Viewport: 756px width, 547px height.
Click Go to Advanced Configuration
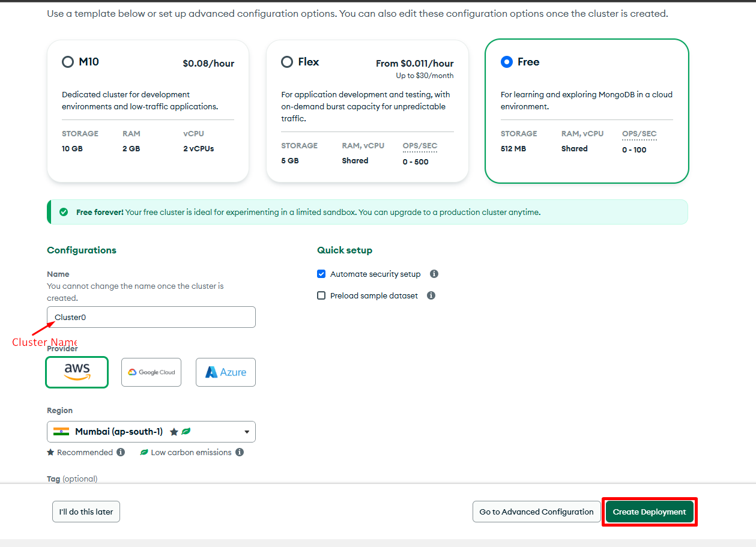click(x=536, y=512)
